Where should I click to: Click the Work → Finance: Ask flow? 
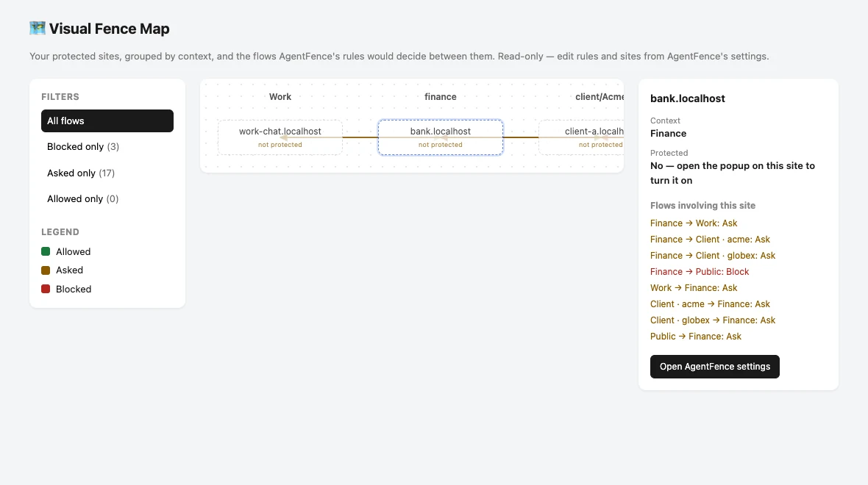pyautogui.click(x=694, y=287)
